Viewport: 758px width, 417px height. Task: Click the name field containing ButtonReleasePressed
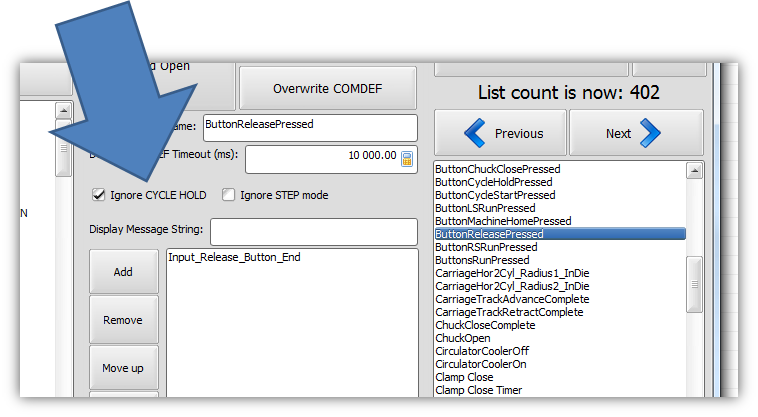(309, 127)
